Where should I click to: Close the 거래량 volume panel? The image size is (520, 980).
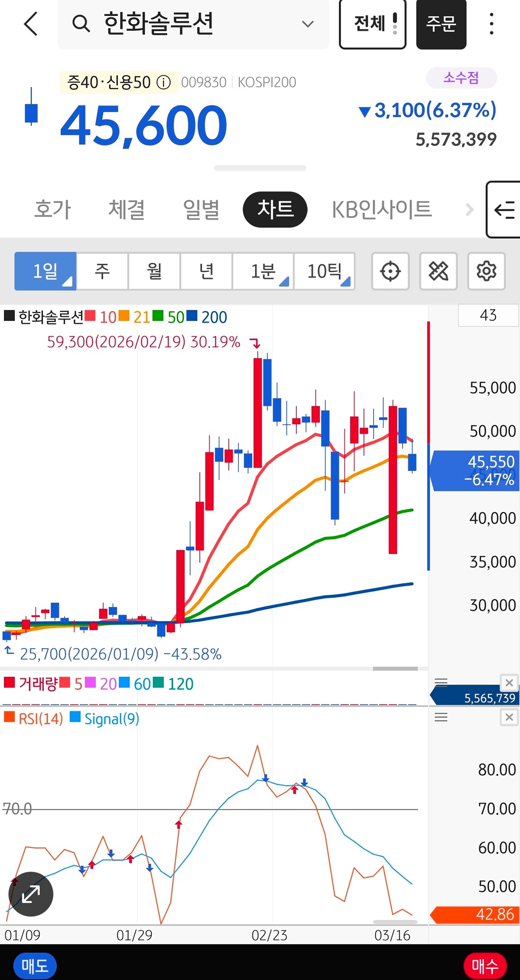click(509, 683)
